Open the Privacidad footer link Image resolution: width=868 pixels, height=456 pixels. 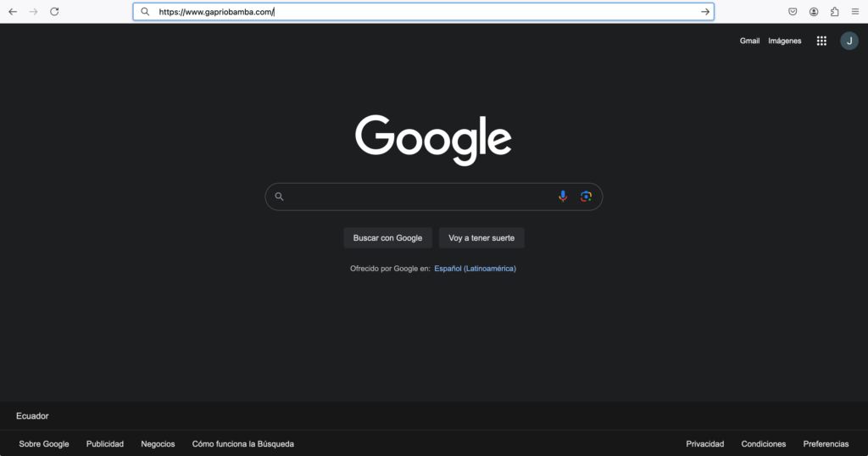(x=705, y=444)
